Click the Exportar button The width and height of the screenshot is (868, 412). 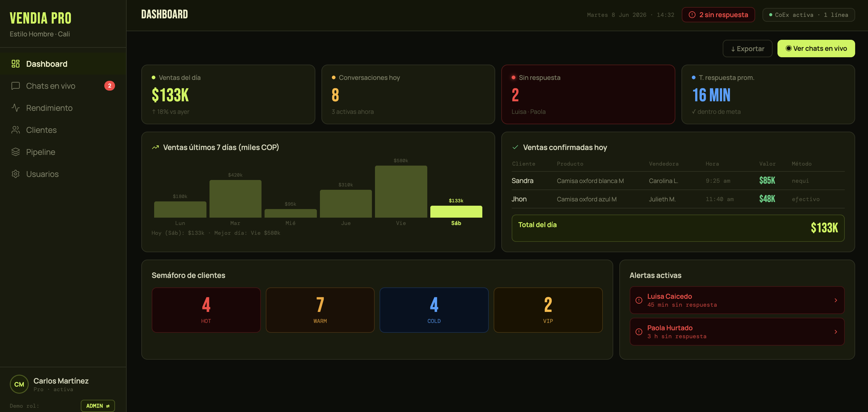pyautogui.click(x=747, y=49)
